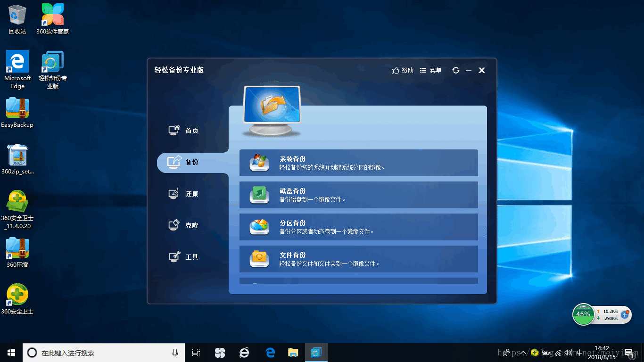The width and height of the screenshot is (644, 362).
Task: Open the 文件备份 file backup icon
Action: (x=259, y=258)
